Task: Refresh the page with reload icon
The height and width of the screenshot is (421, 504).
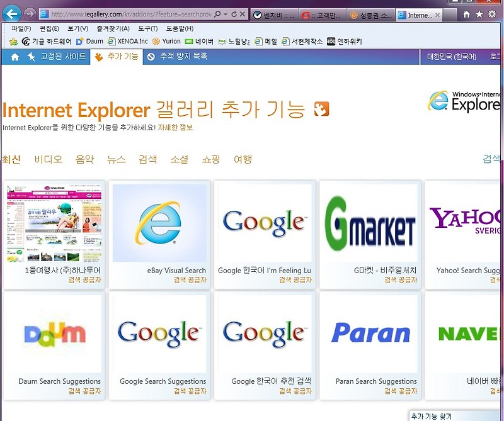Action: pyautogui.click(x=234, y=14)
